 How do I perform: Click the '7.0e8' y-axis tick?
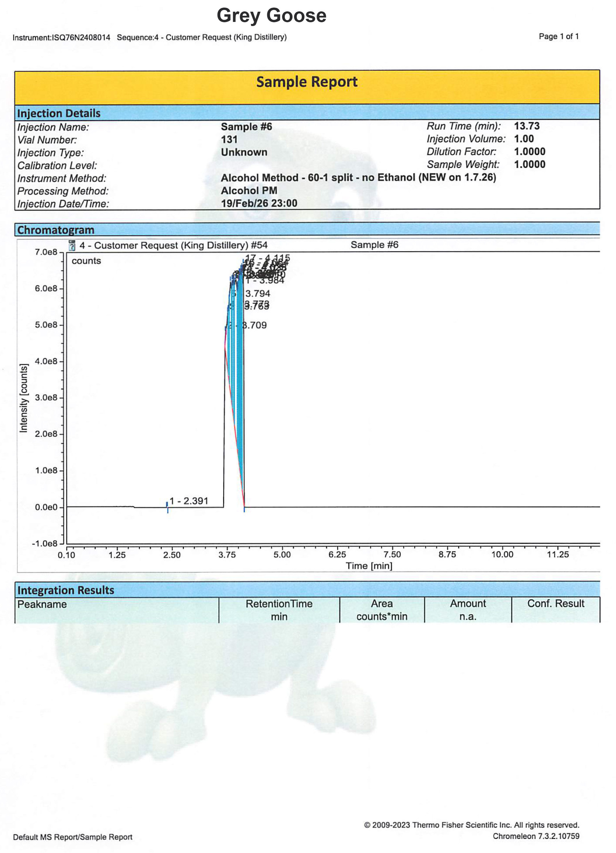pyautogui.click(x=46, y=252)
